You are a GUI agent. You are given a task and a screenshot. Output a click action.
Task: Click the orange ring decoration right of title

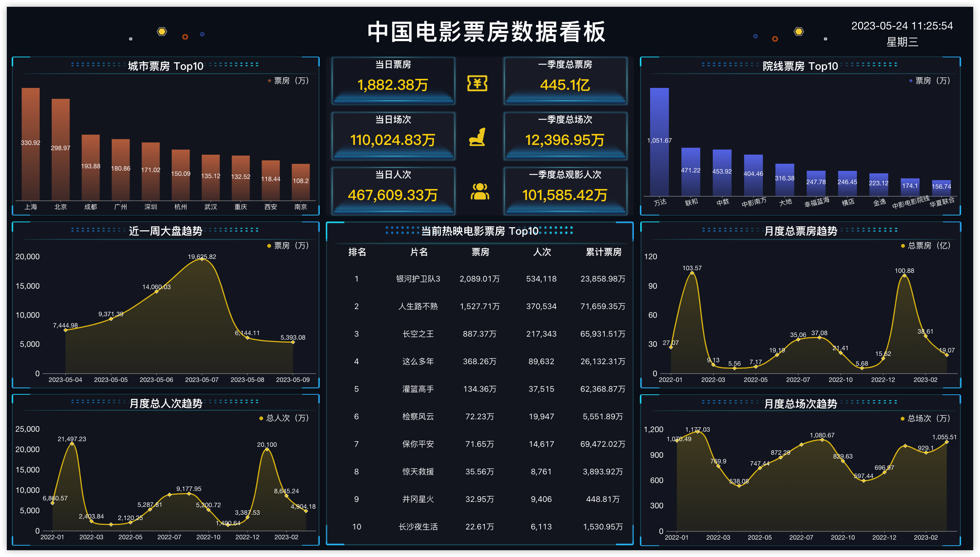(x=775, y=38)
